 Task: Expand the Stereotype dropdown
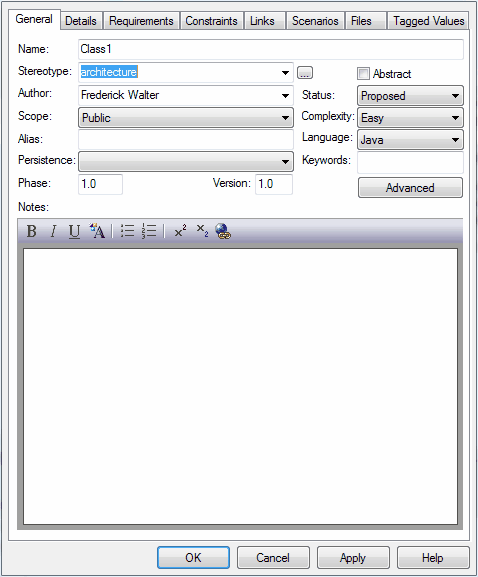pyautogui.click(x=285, y=72)
